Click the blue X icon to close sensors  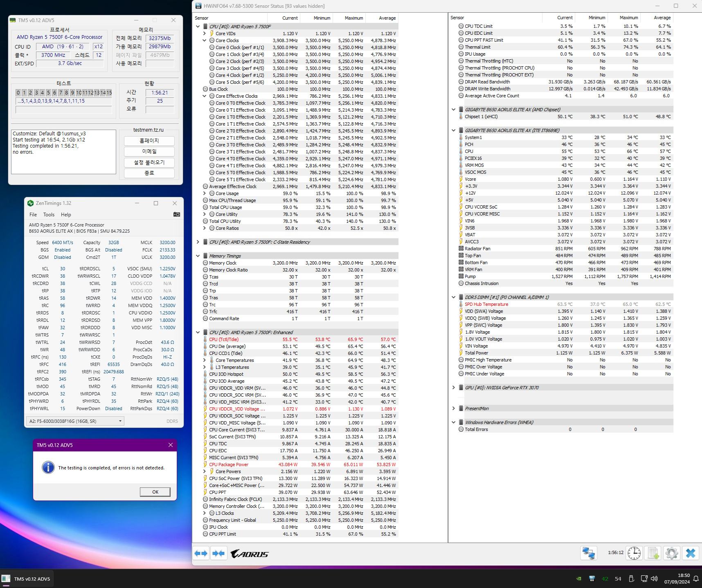click(691, 553)
